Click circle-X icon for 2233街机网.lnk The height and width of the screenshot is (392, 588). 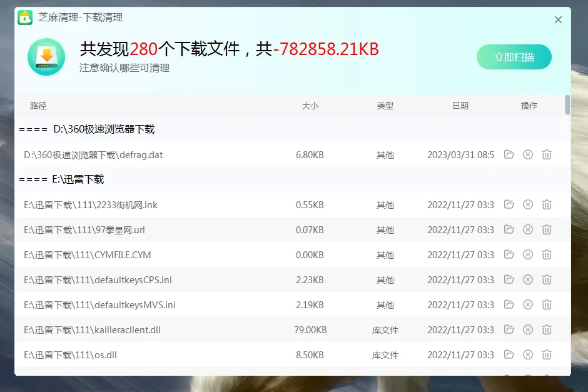(x=528, y=204)
